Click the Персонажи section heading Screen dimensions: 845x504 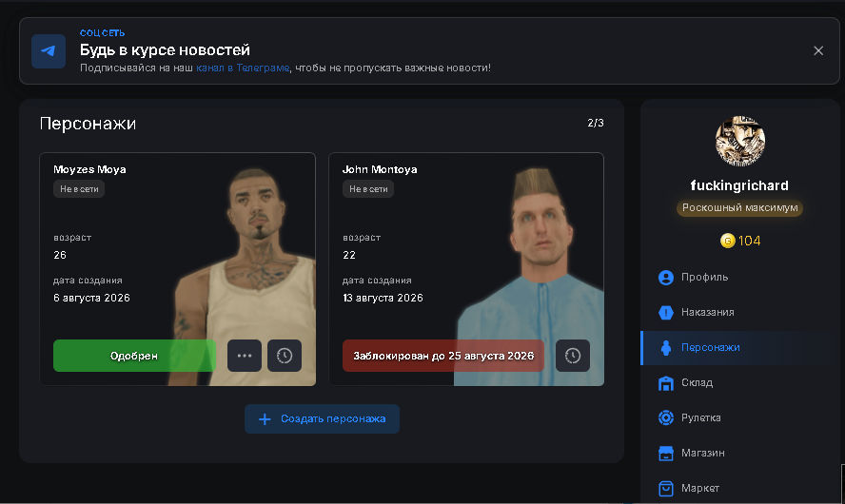tap(88, 124)
